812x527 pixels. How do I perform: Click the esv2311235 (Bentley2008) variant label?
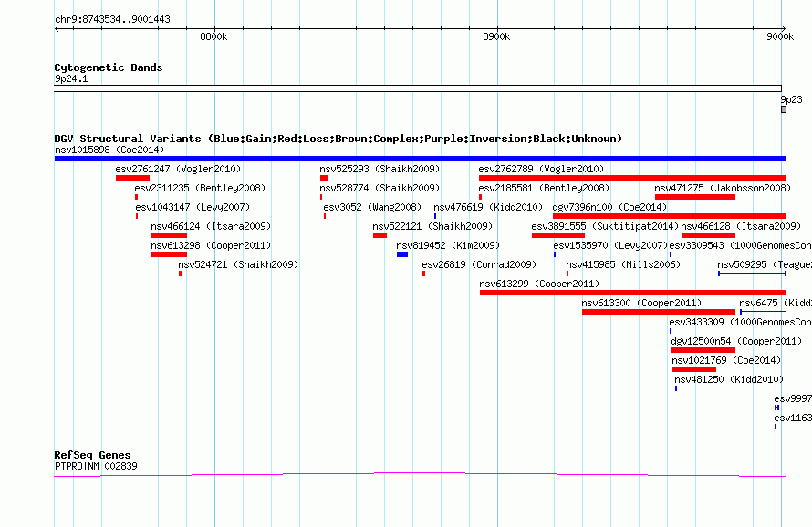[200, 188]
